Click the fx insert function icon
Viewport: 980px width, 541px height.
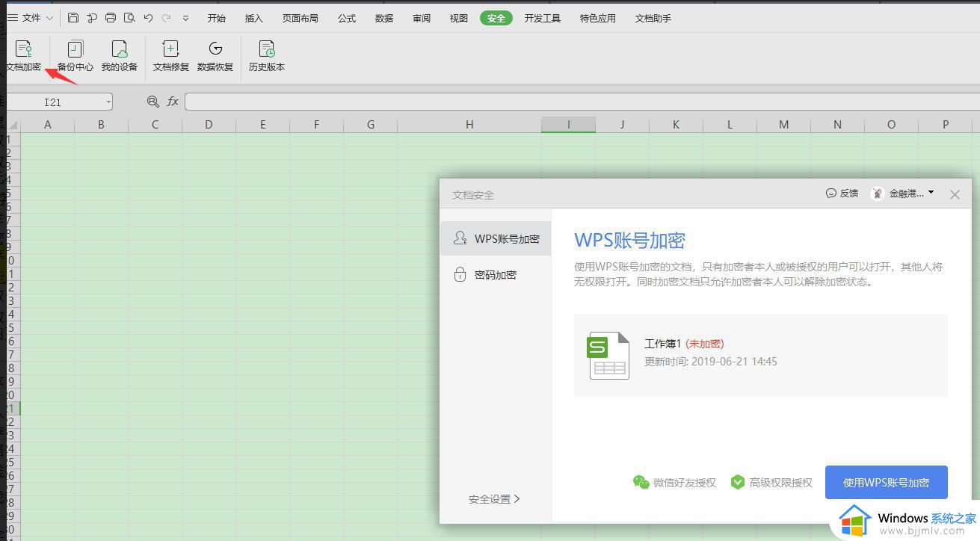(173, 102)
